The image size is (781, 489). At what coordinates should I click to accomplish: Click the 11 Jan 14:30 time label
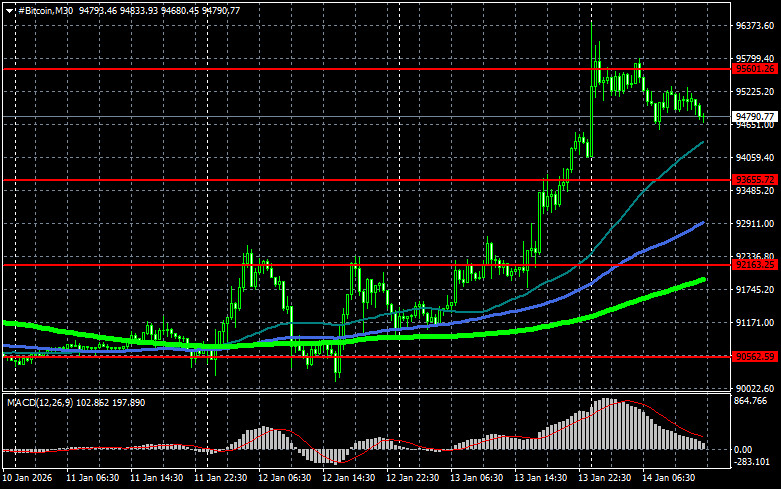[158, 478]
